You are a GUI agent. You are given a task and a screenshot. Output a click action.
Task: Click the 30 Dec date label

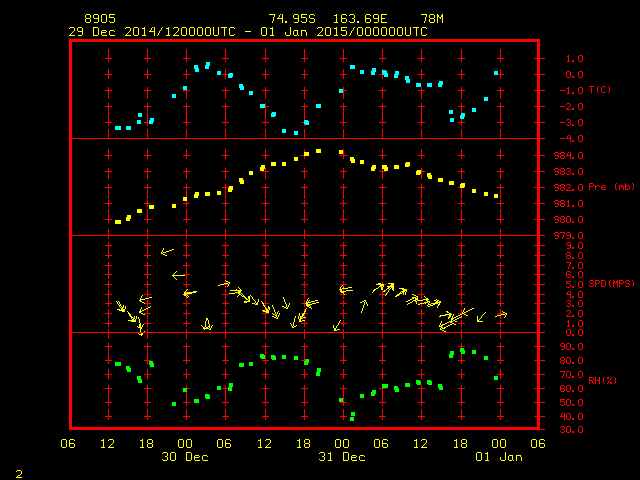[185, 457]
